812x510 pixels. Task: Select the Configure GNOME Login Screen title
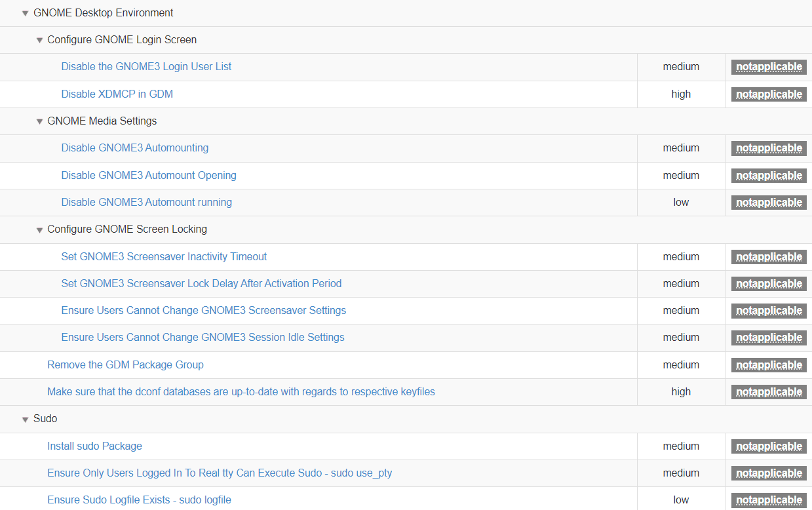click(x=122, y=40)
